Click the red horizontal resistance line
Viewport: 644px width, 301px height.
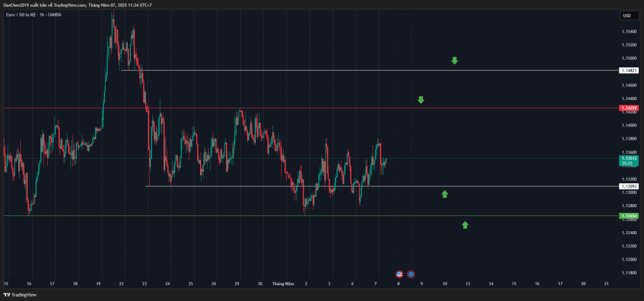click(x=311, y=108)
